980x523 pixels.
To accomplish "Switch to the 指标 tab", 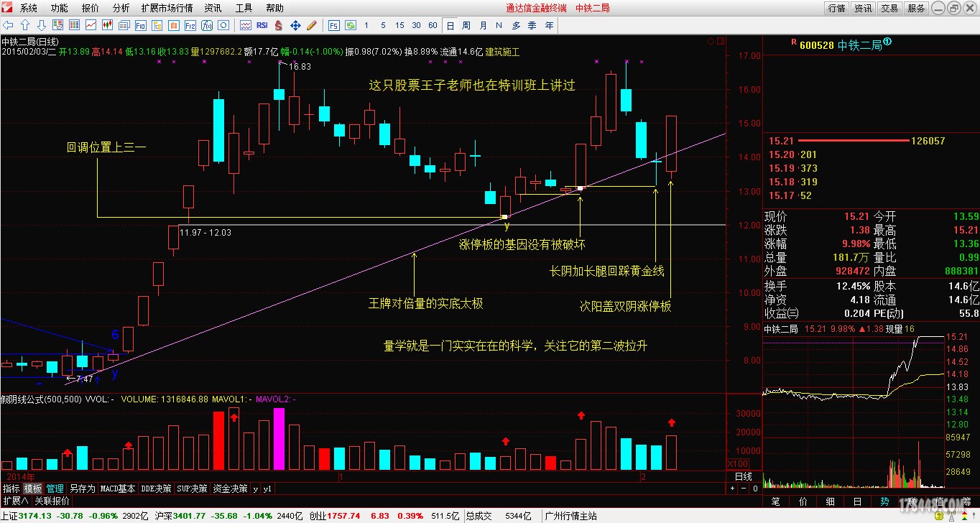I will click(x=11, y=489).
